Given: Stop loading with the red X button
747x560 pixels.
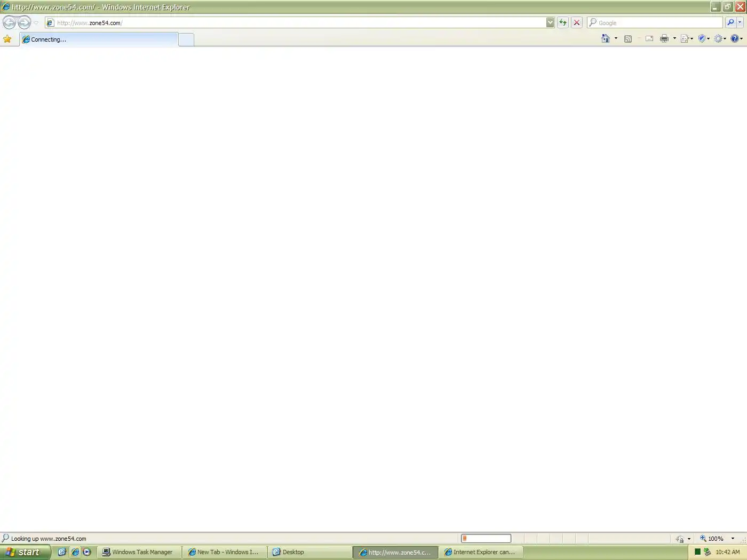Looking at the screenshot, I should coord(577,22).
